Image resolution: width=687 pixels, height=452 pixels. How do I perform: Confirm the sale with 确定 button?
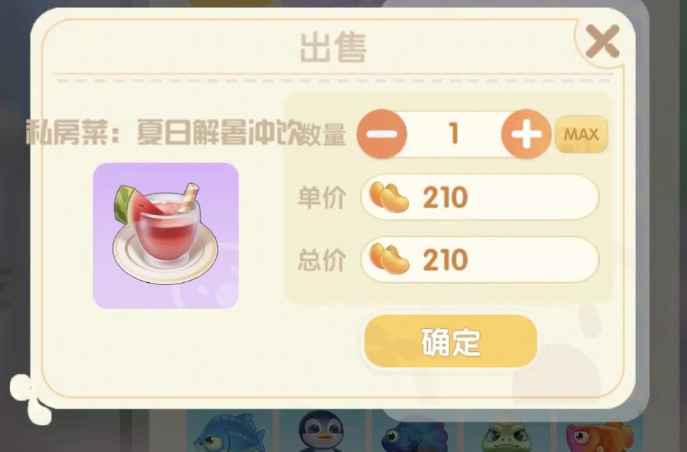tap(450, 342)
